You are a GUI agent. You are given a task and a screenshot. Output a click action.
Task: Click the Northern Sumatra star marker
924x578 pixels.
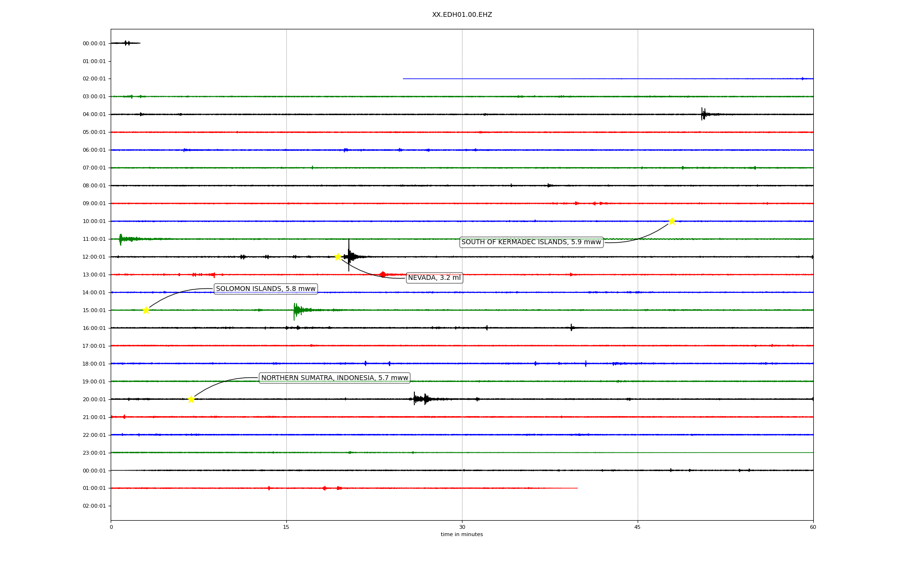(191, 399)
